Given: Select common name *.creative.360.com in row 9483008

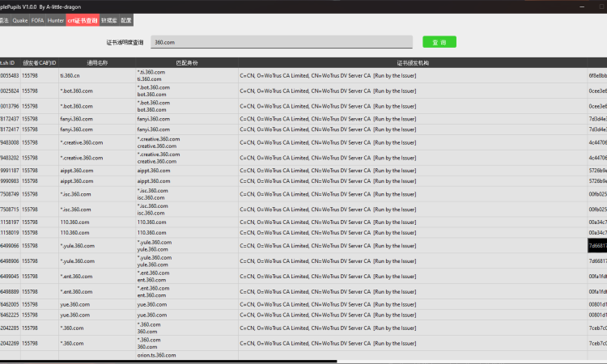Looking at the screenshot, I should [97, 142].
